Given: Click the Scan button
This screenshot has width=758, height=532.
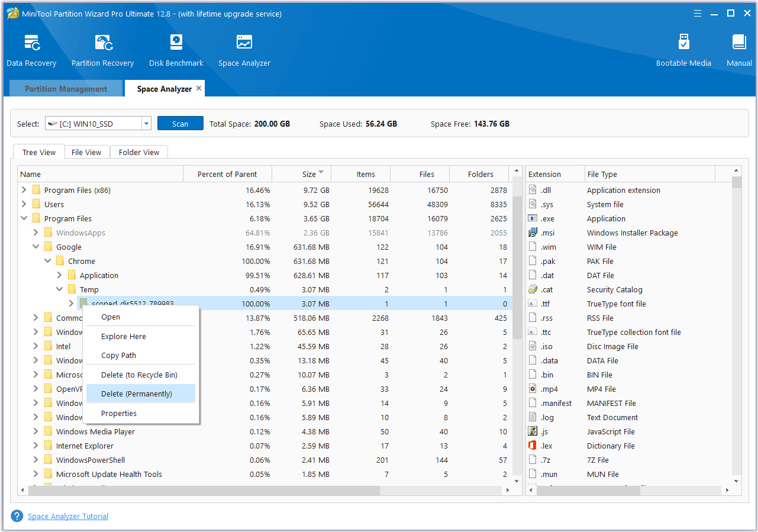Looking at the screenshot, I should pyautogui.click(x=180, y=124).
